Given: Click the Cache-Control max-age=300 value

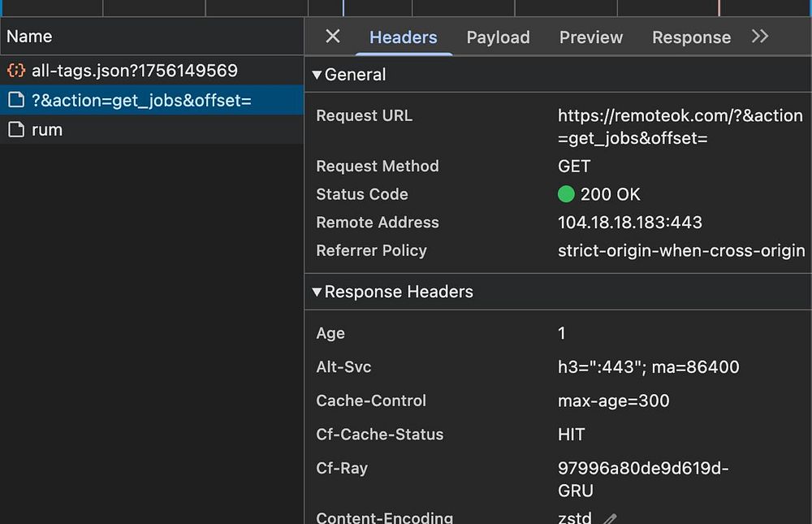Looking at the screenshot, I should point(613,401).
